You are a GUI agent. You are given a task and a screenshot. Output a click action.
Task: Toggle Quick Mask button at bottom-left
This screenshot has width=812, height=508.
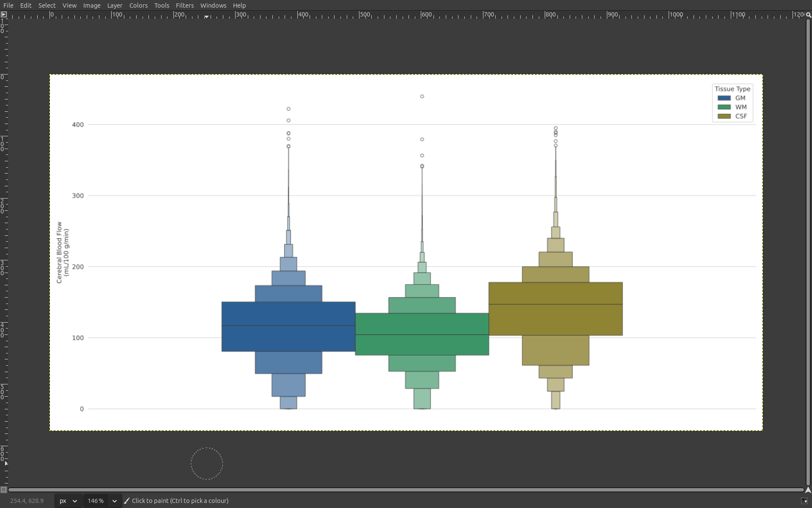click(x=4, y=490)
